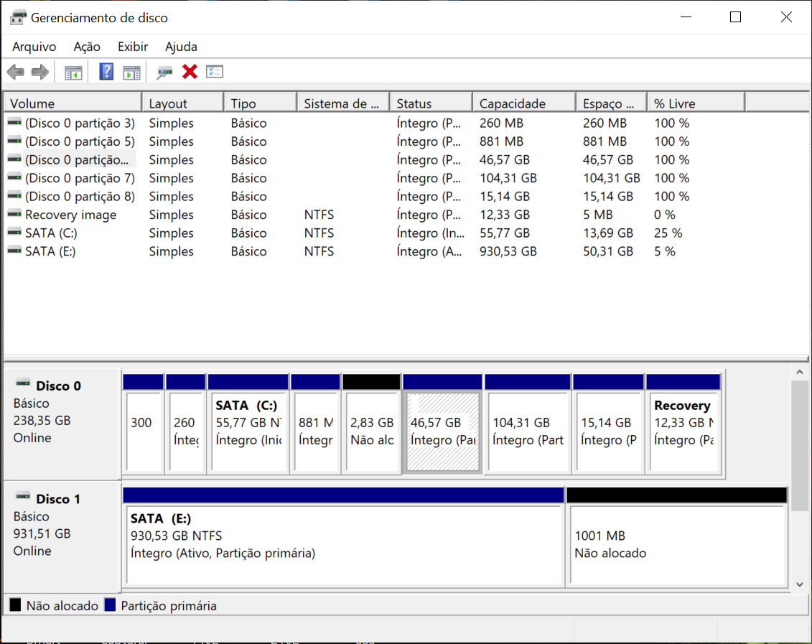Click the Disco 0 disk icon

pyautogui.click(x=23, y=383)
